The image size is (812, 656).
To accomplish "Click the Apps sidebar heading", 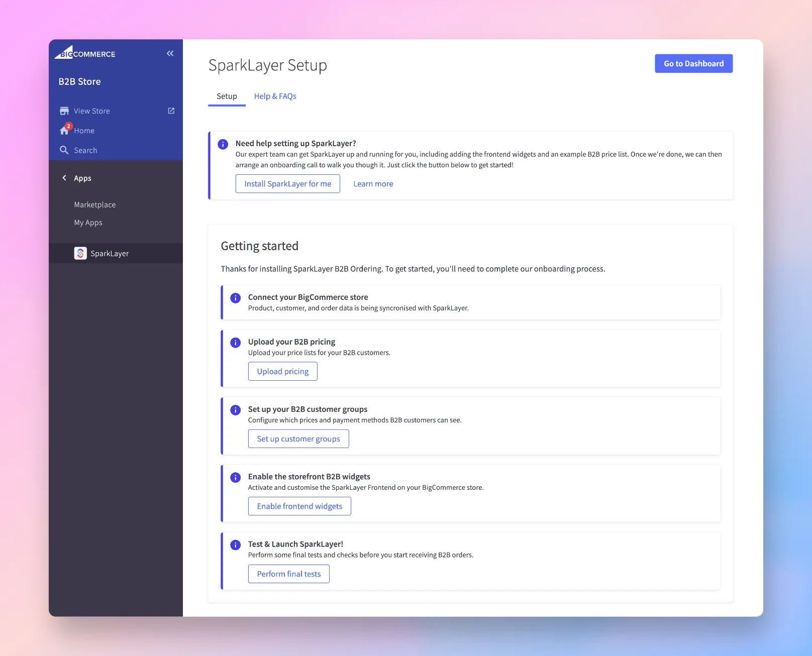I will pos(82,178).
